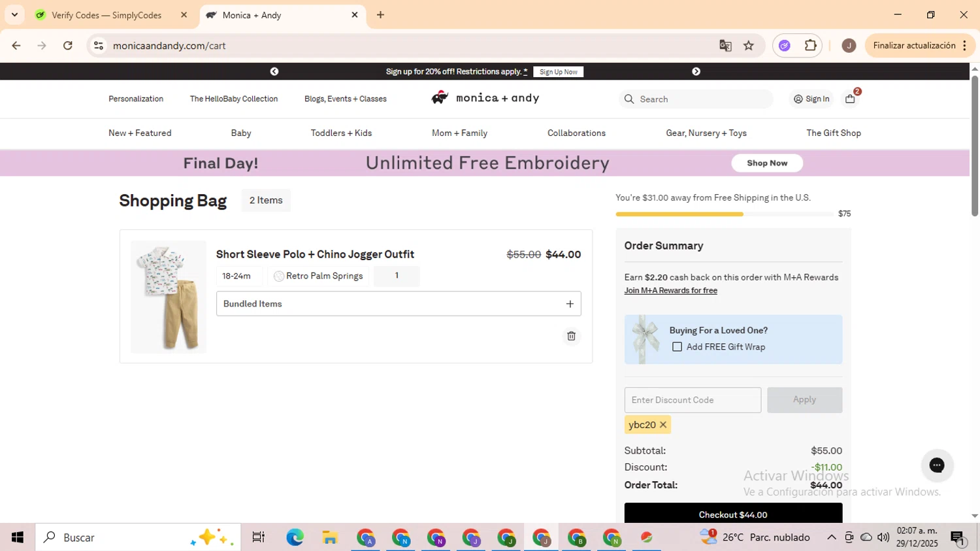Open the Toddlers + Kids menu
The height and width of the screenshot is (551, 980).
(341, 133)
